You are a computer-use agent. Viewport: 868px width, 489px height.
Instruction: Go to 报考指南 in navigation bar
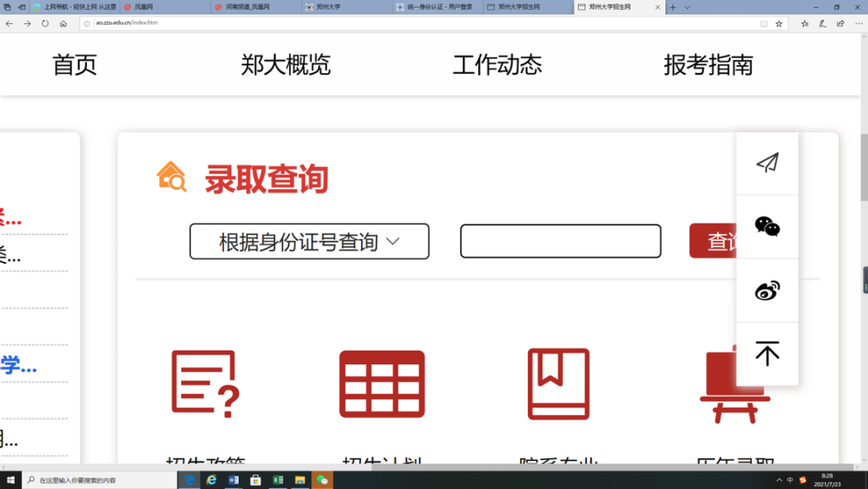(x=708, y=64)
